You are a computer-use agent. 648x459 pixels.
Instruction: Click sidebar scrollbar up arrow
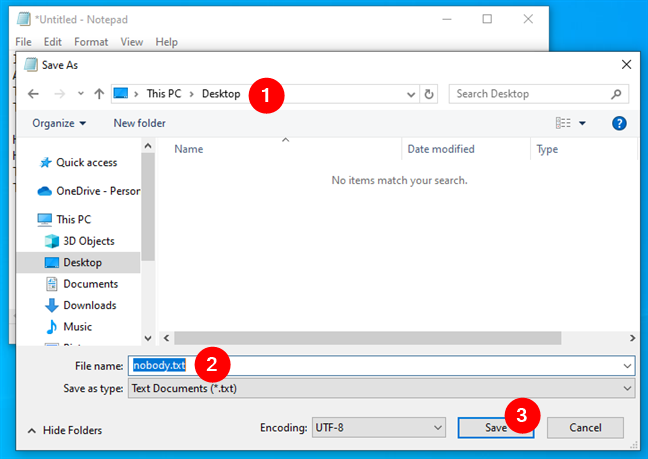coord(148,146)
